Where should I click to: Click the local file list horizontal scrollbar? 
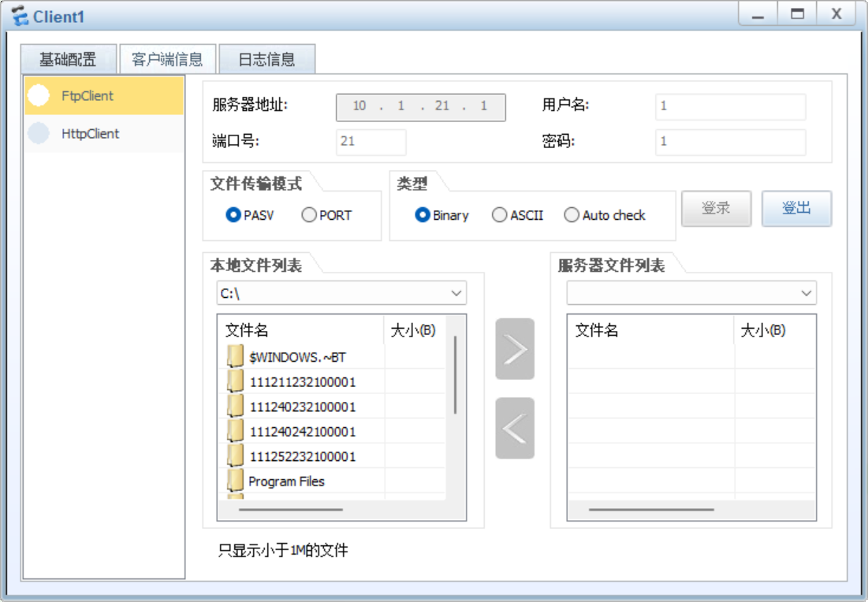click(291, 509)
